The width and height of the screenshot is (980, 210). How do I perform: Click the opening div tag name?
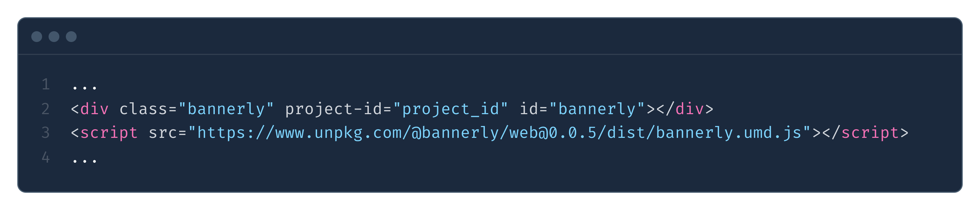(94, 108)
